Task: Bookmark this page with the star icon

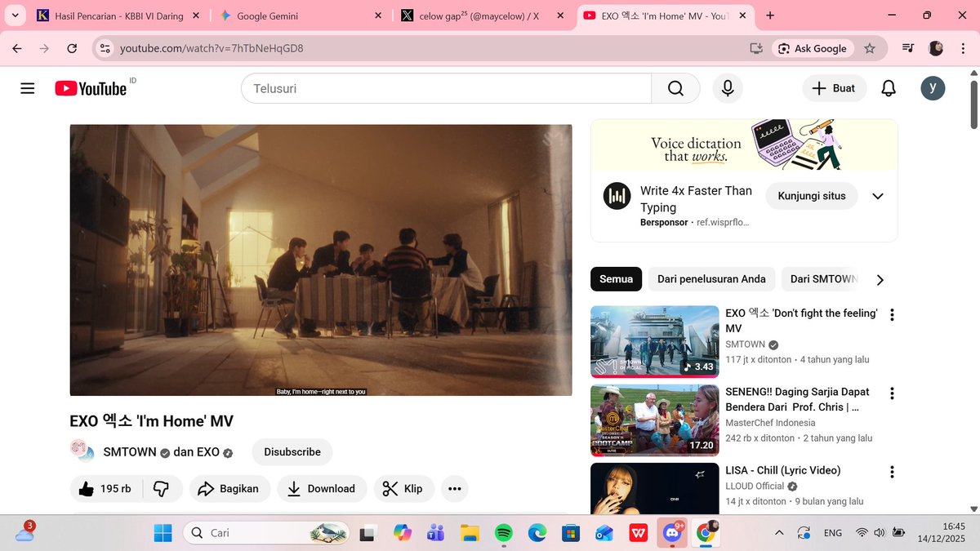Action: (870, 48)
